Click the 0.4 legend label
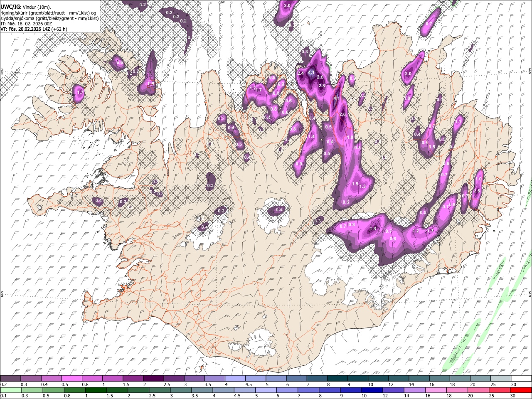 pos(44,384)
